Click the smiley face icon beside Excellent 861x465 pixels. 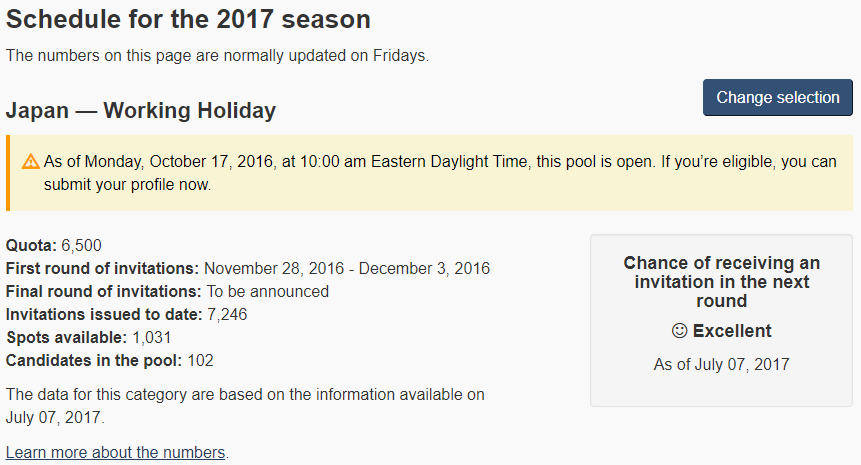pyautogui.click(x=679, y=331)
